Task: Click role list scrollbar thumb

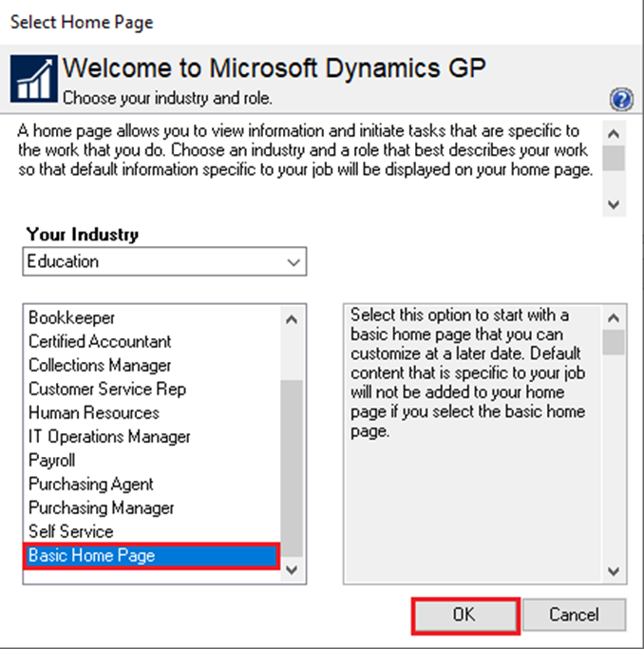Action: coord(292,468)
